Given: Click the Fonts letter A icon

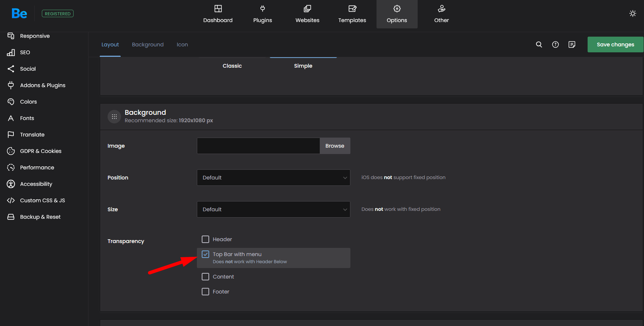Looking at the screenshot, I should coord(11,118).
